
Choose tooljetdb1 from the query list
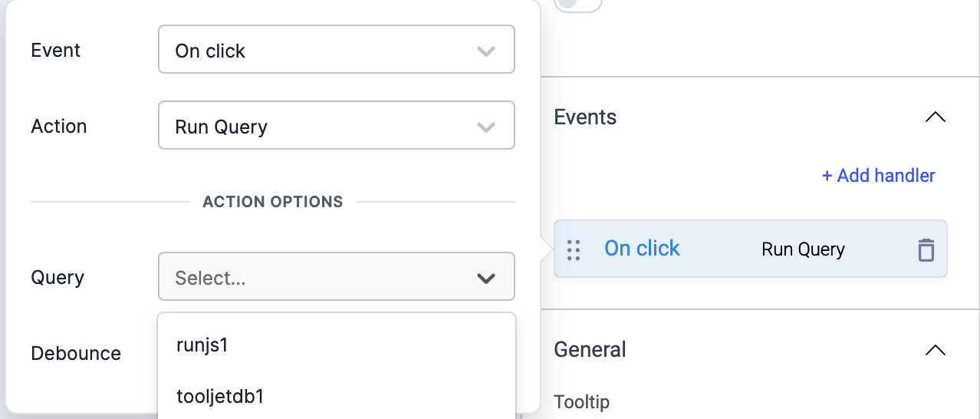(220, 397)
